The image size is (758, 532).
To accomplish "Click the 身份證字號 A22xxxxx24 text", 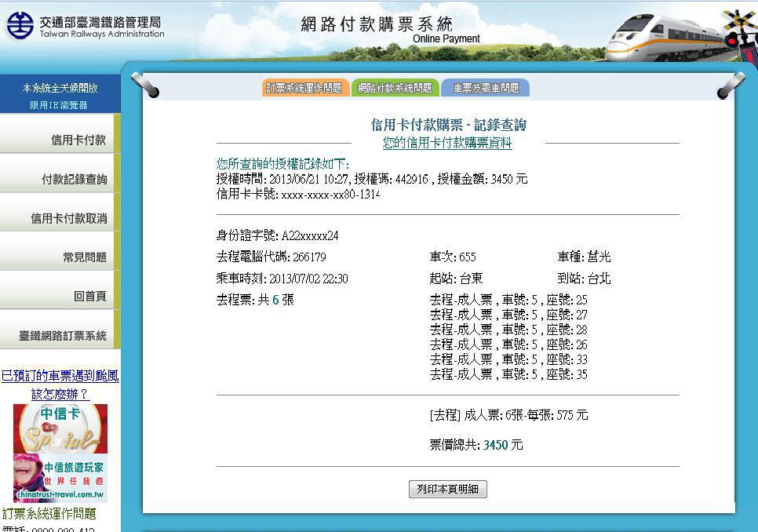I will [x=278, y=236].
